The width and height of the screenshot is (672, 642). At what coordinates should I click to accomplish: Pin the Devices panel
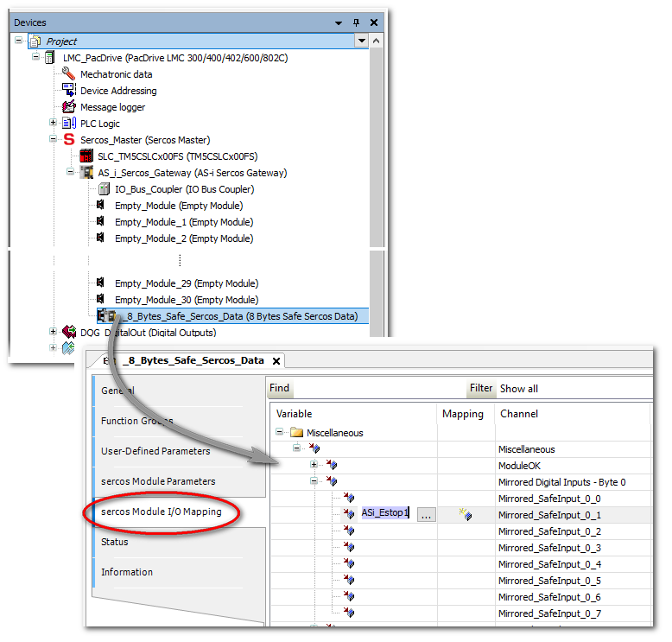click(x=357, y=22)
